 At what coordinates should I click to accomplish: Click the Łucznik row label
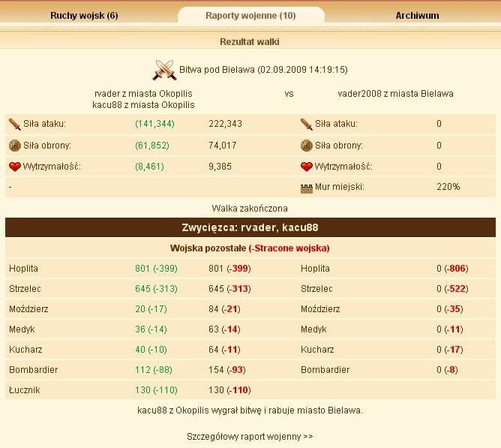[x=25, y=390]
